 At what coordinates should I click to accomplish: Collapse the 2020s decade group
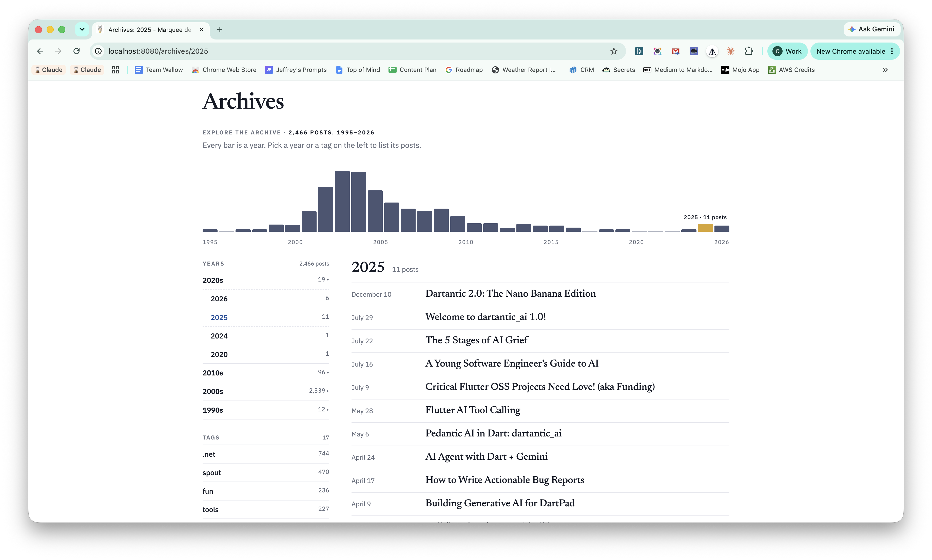266,280
